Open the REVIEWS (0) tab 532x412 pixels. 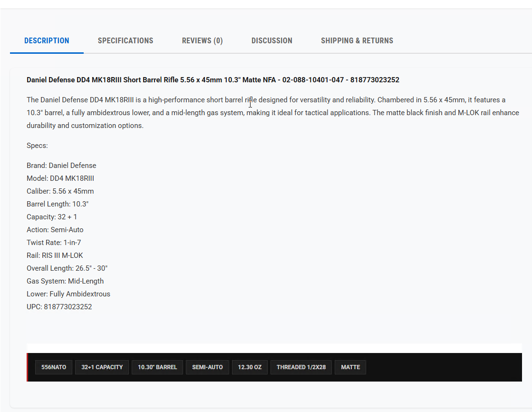click(202, 40)
